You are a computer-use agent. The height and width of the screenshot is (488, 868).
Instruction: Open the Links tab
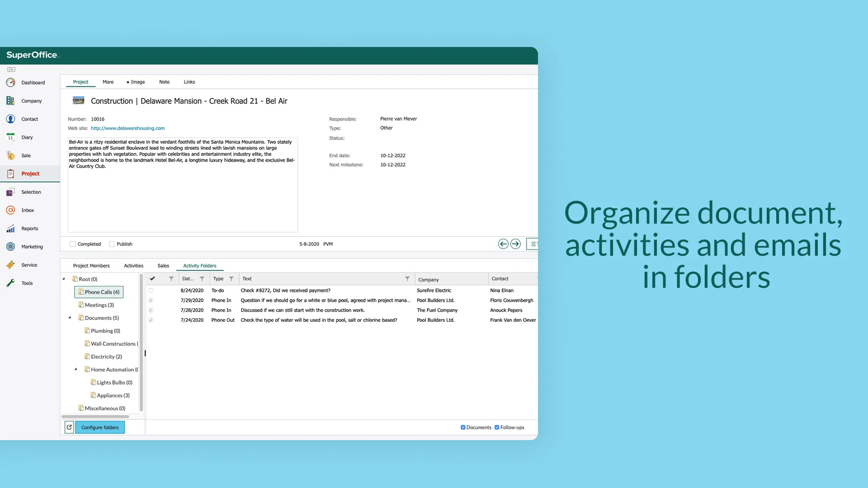point(189,82)
